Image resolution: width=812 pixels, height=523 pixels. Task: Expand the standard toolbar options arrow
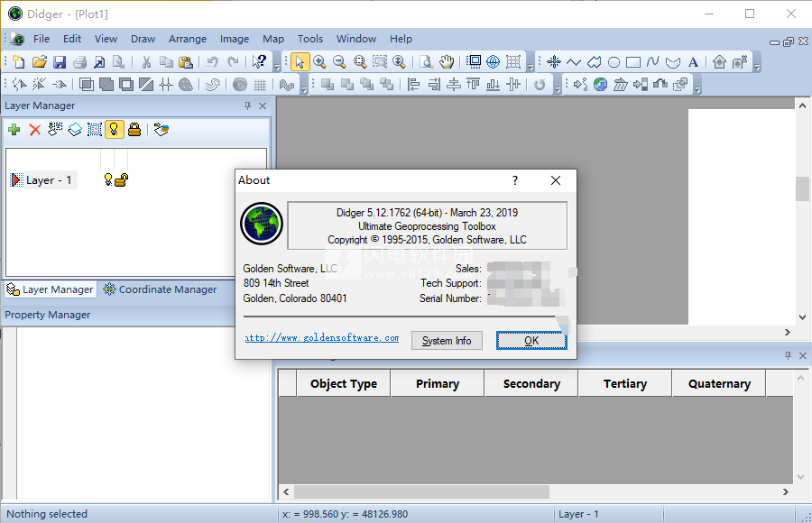276,65
